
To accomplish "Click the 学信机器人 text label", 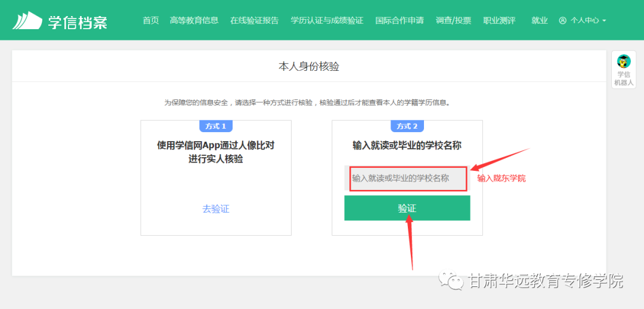I will point(624,79).
